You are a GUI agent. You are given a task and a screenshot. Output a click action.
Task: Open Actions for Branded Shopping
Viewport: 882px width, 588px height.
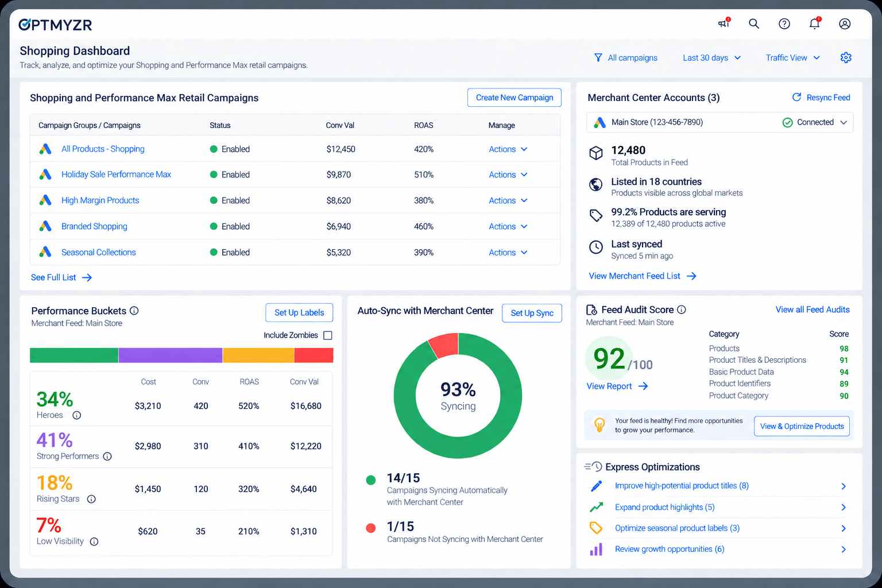pyautogui.click(x=508, y=227)
